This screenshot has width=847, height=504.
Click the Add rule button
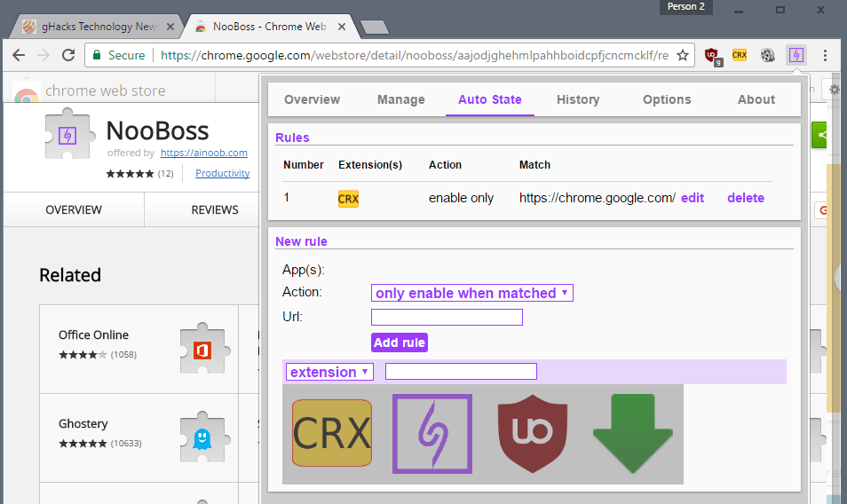click(400, 343)
